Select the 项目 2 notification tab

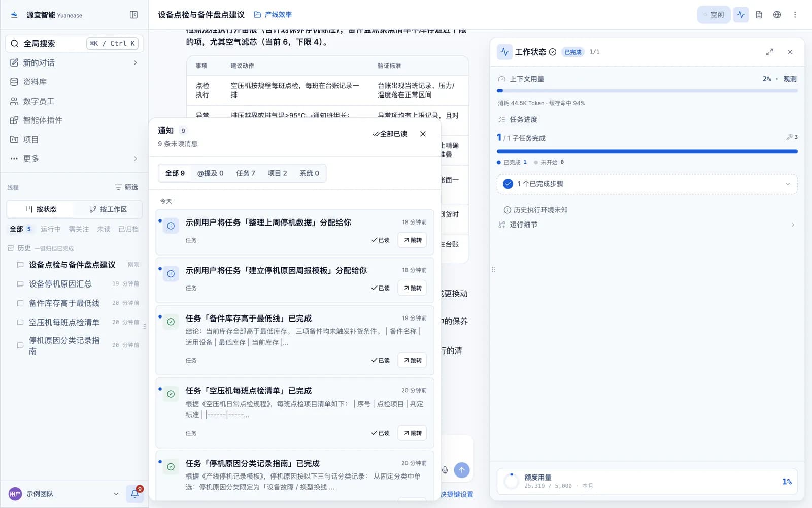point(277,173)
